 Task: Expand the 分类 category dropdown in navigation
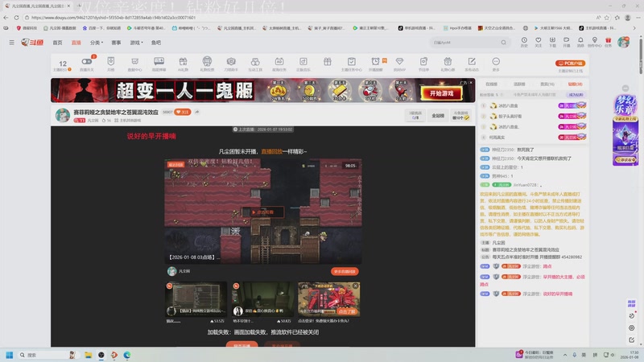(97, 43)
